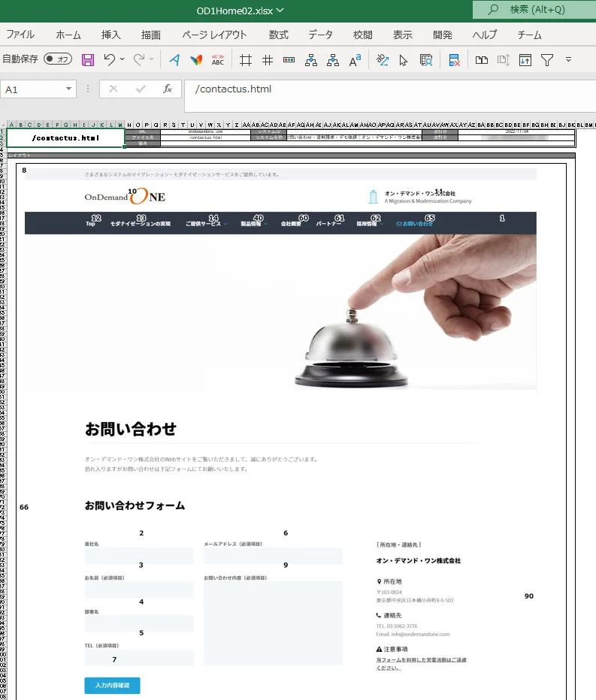Viewport: 596px width, 700px height.
Task: Click the お問い合わせ heading in the page image
Action: [131, 429]
